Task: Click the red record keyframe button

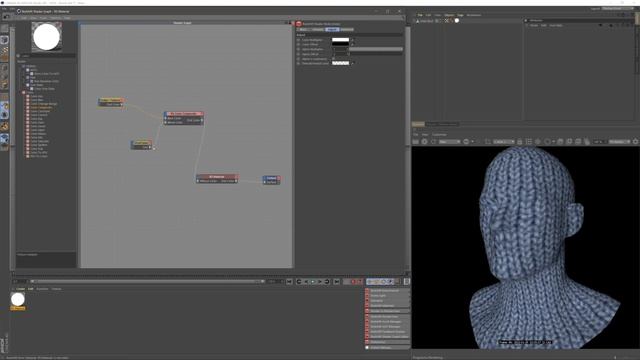Action: 353,282
